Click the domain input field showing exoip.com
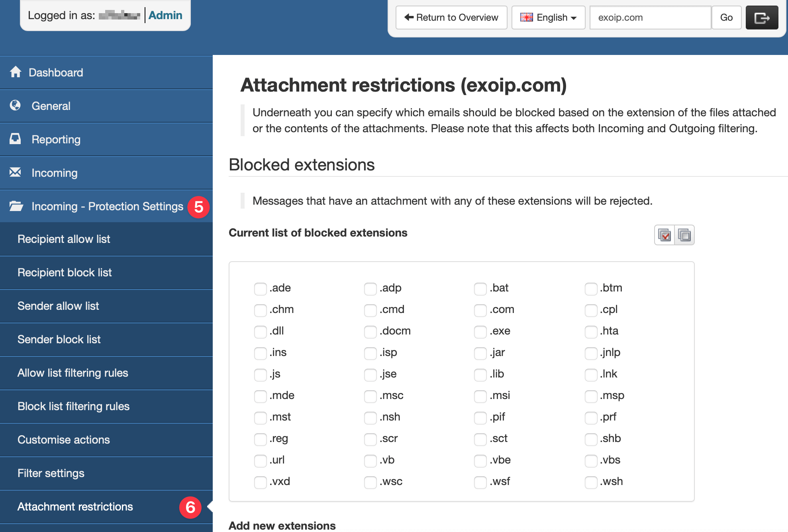Screen dimensions: 788x532 [x=650, y=18]
